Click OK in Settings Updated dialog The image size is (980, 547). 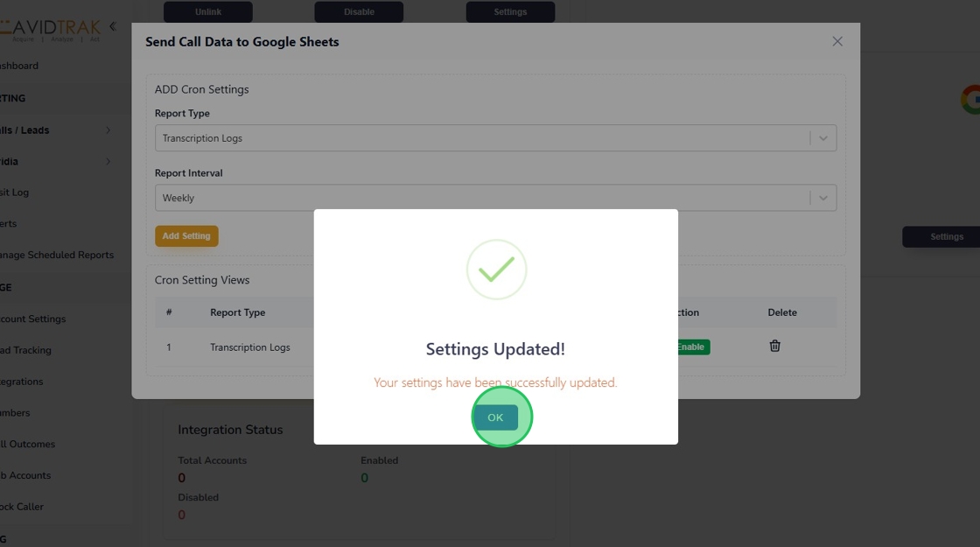coord(495,417)
